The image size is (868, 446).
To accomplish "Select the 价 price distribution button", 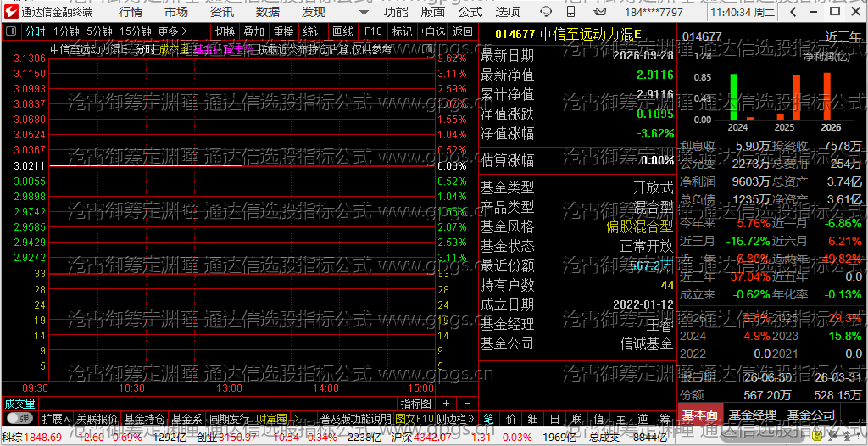I will click(x=510, y=418).
